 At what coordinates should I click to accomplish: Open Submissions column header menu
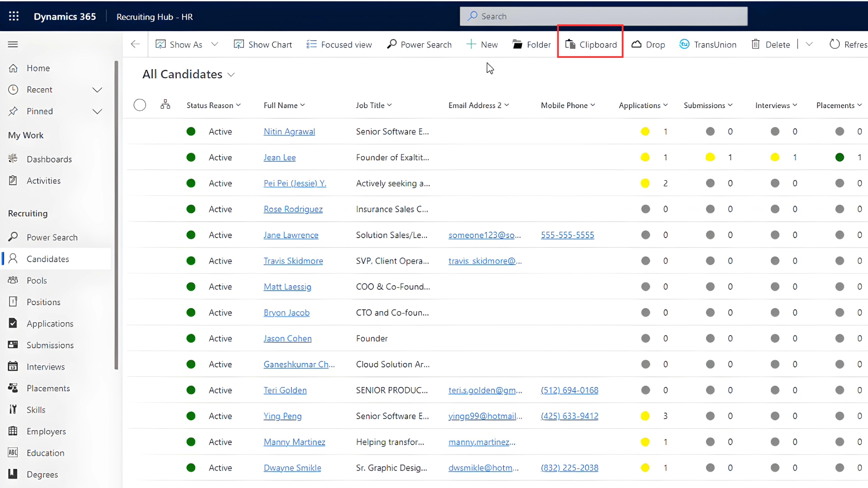coord(708,105)
